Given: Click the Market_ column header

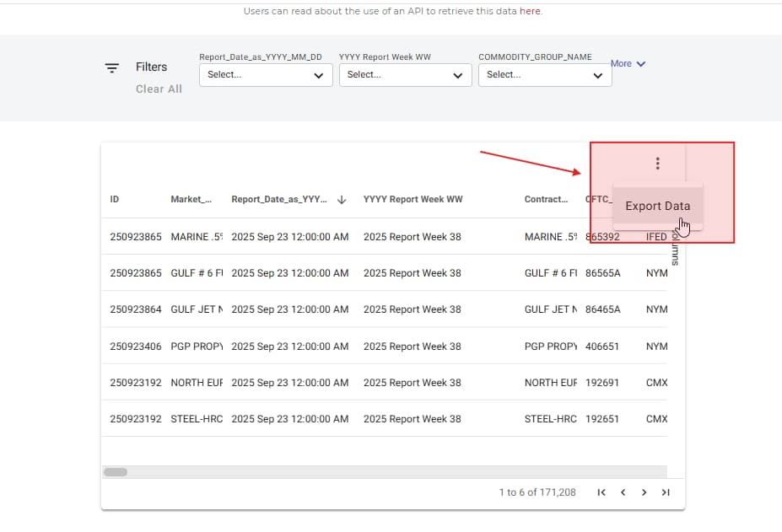Looking at the screenshot, I should [191, 200].
